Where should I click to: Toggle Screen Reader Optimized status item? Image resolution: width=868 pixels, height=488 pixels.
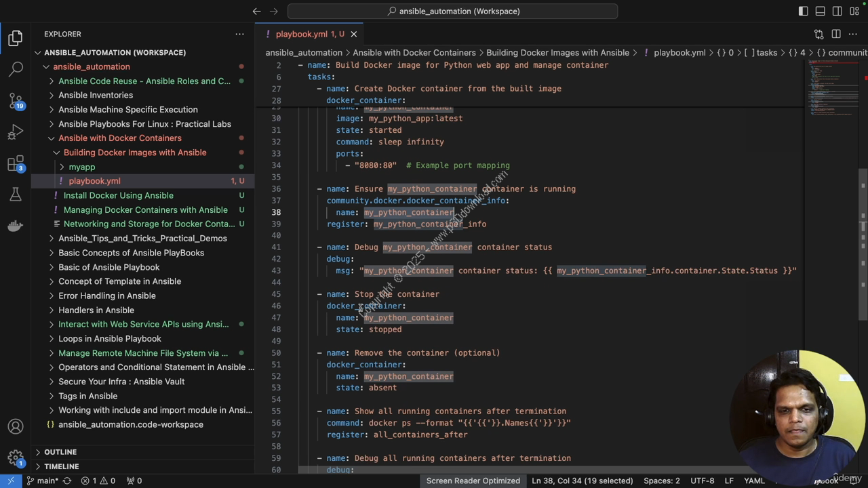(x=473, y=481)
